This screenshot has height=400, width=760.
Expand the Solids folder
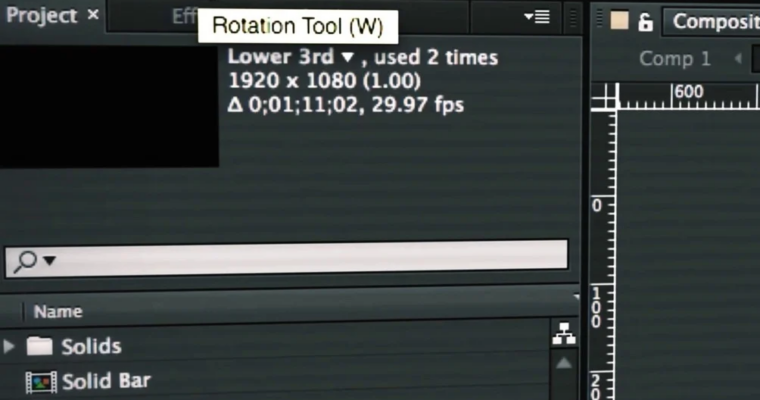click(x=9, y=346)
